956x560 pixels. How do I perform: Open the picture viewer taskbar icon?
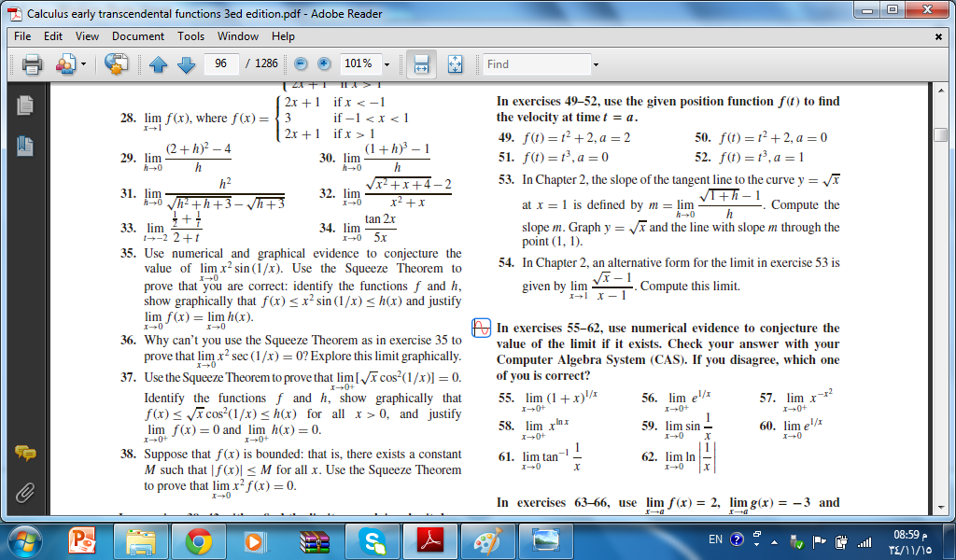pyautogui.click(x=545, y=541)
